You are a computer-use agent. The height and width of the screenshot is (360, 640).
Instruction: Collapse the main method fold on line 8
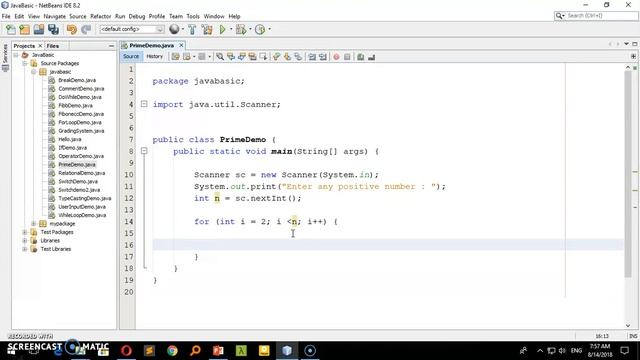pos(144,151)
